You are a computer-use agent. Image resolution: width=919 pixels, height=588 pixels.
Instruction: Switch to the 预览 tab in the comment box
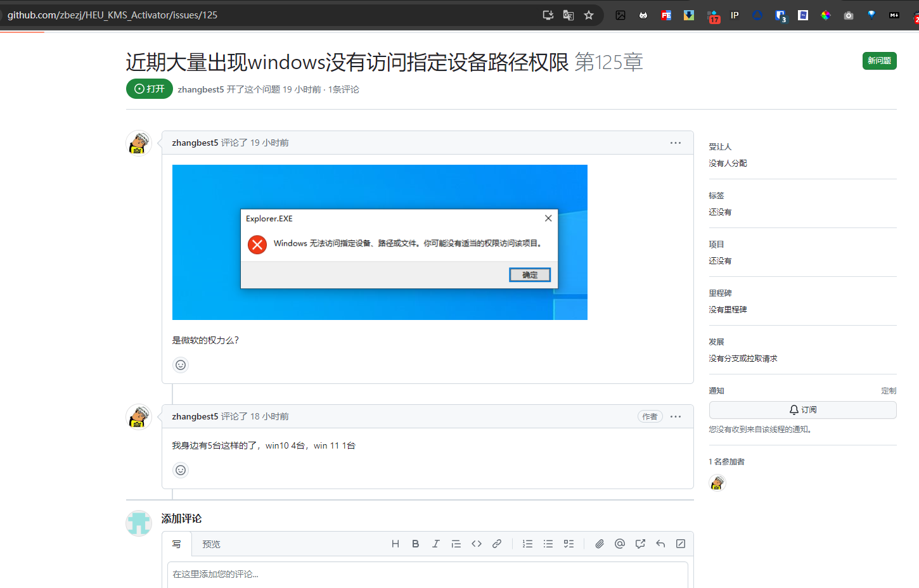tap(212, 544)
